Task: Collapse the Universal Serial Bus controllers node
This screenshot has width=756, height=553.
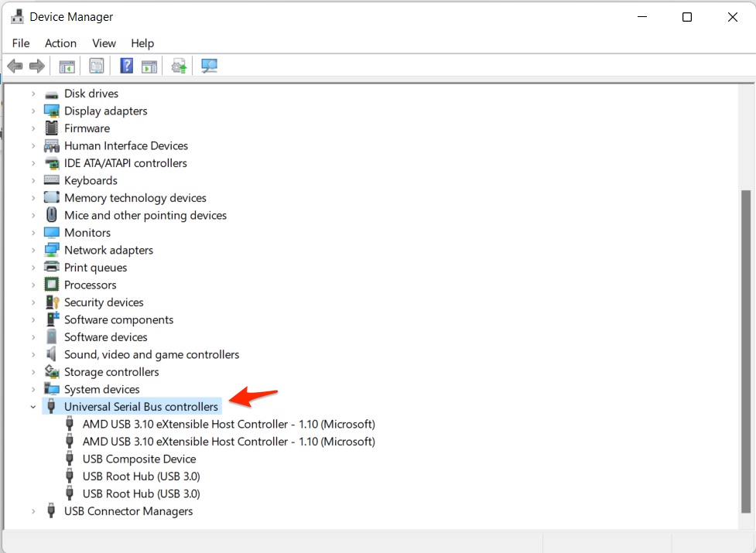Action: 32,407
